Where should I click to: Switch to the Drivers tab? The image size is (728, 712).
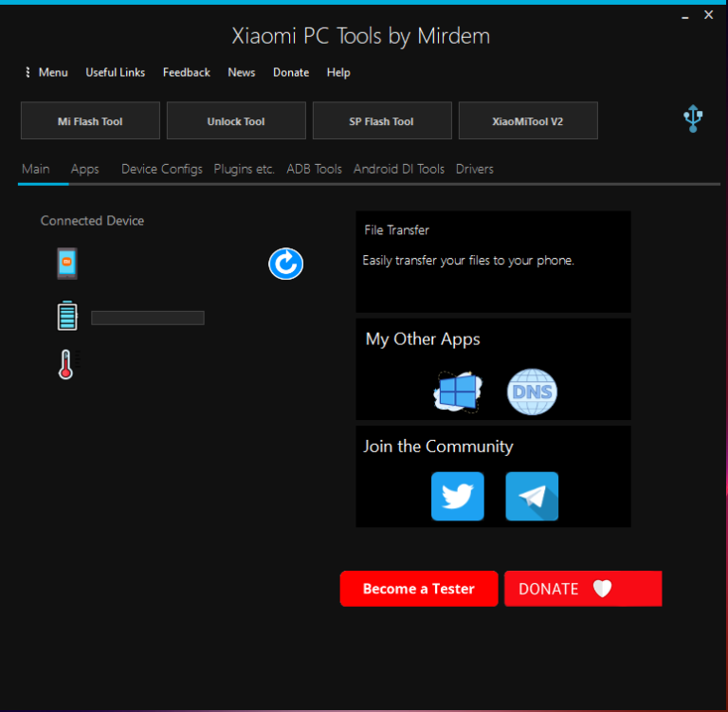click(475, 169)
